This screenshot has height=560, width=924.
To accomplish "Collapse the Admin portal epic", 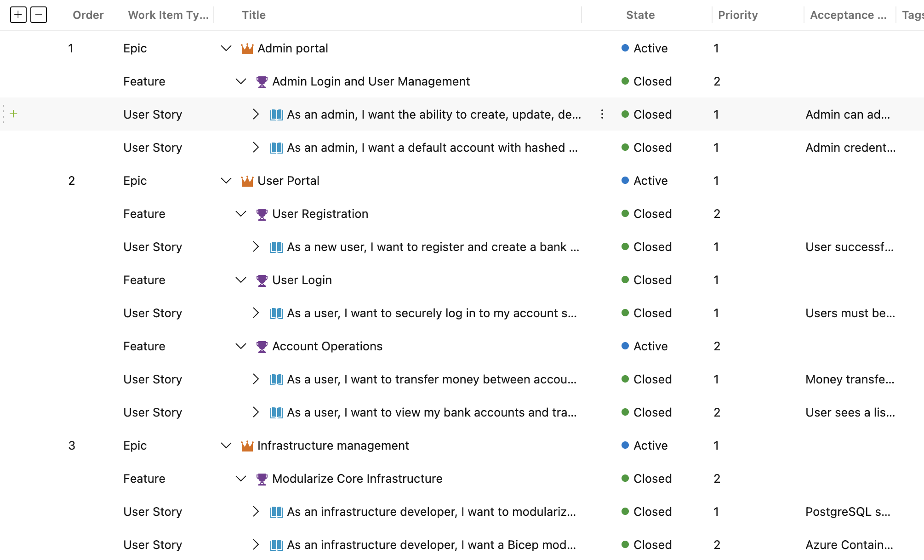I will (x=226, y=48).
